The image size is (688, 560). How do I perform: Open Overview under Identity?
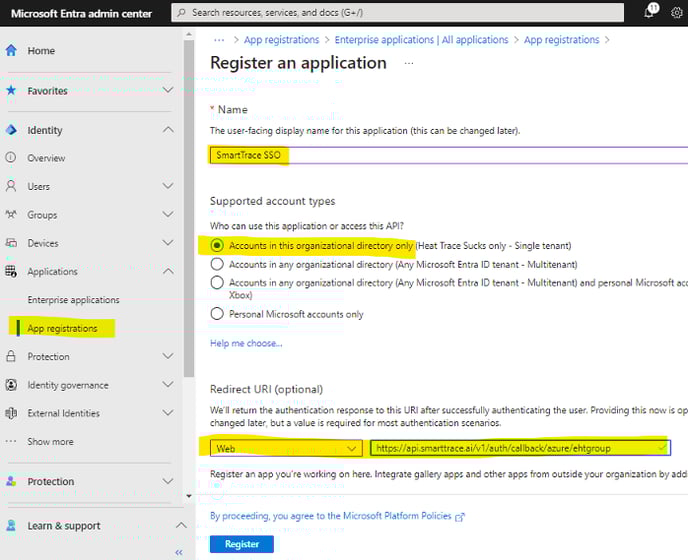[x=46, y=158]
